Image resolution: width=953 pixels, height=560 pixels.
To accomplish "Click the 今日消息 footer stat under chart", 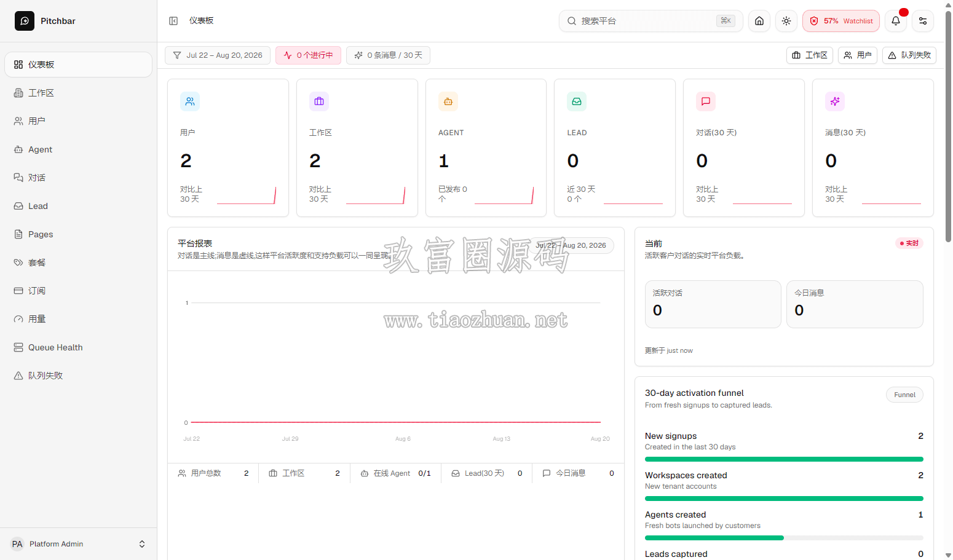I will pyautogui.click(x=578, y=473).
